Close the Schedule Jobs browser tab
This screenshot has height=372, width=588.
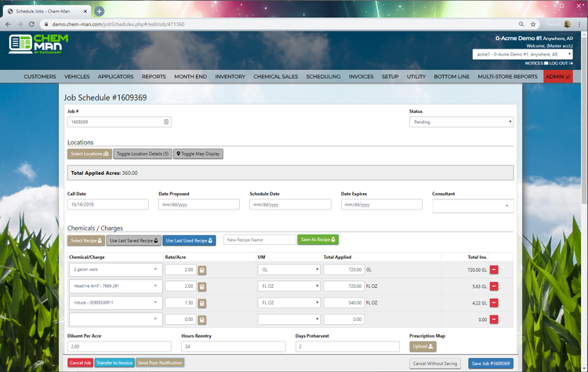click(85, 11)
